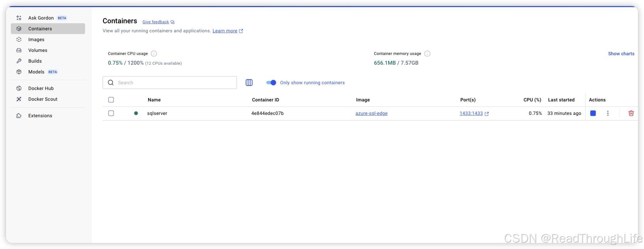
Task: Click CPU usage info icon
Action: [x=154, y=54]
